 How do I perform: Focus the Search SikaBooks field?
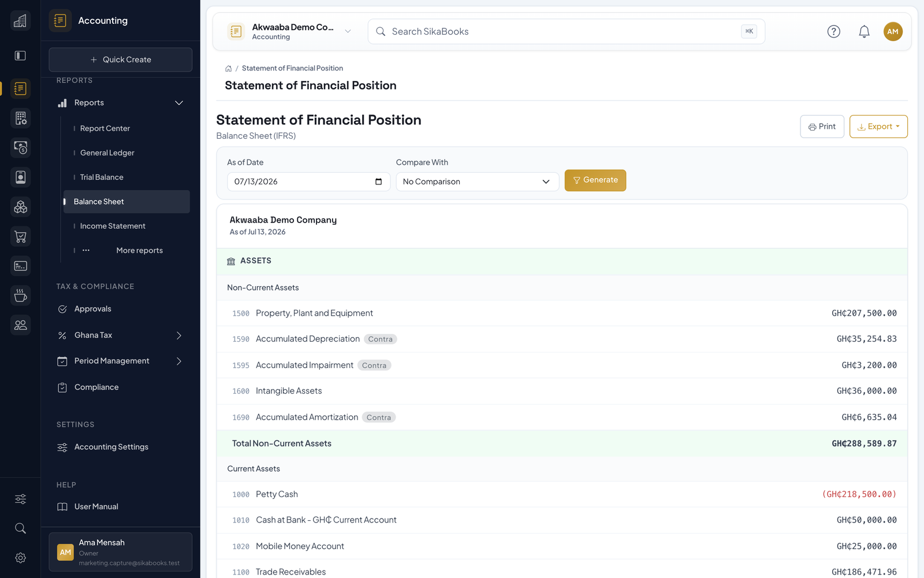coord(566,31)
